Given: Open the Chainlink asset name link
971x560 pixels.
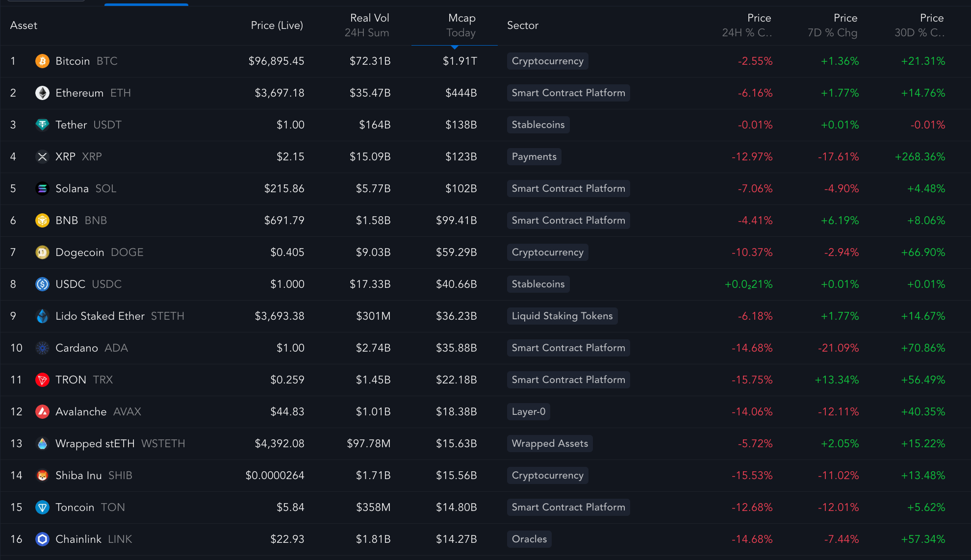Looking at the screenshot, I should pyautogui.click(x=78, y=539).
